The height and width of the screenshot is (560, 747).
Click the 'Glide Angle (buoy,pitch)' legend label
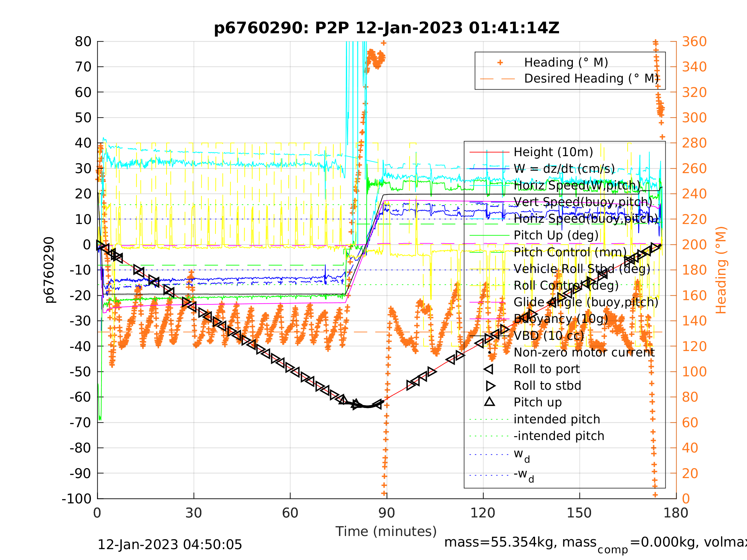pos(586,302)
